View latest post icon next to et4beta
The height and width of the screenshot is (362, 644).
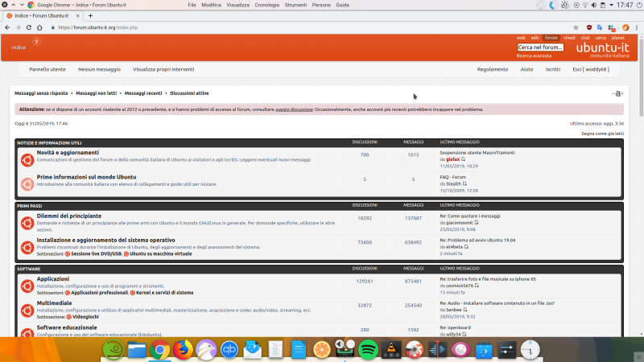coord(466,247)
